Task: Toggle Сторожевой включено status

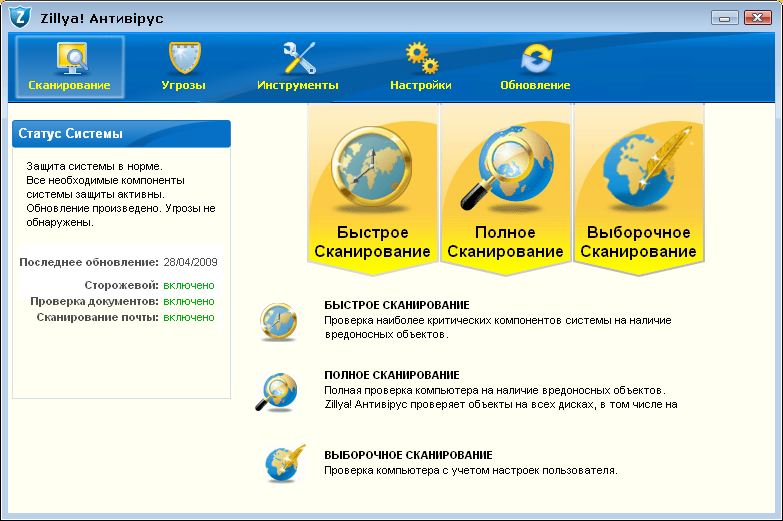Action: coord(189,285)
